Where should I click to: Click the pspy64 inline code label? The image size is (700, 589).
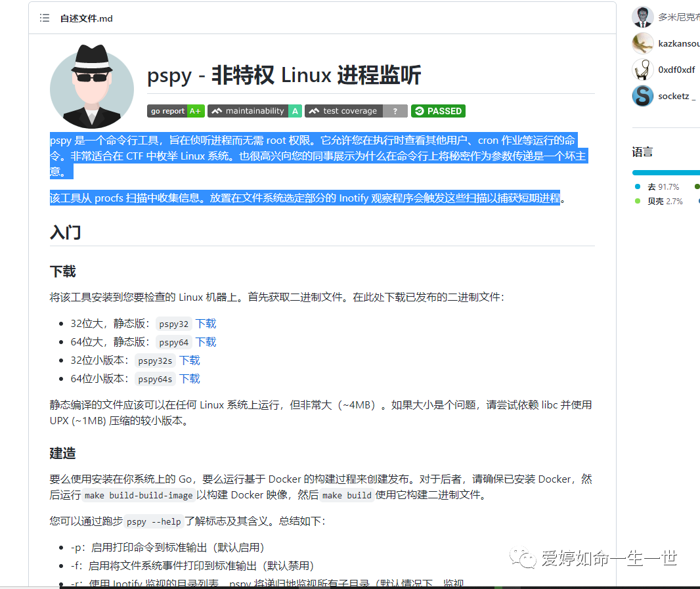click(x=173, y=343)
